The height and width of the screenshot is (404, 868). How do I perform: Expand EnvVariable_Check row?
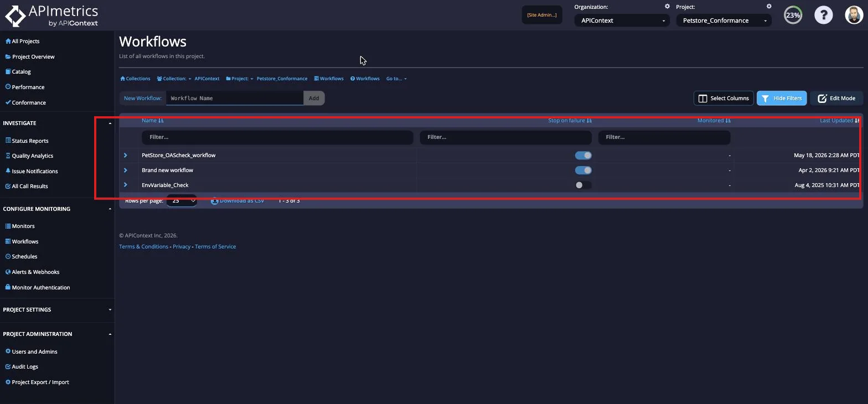coord(126,185)
